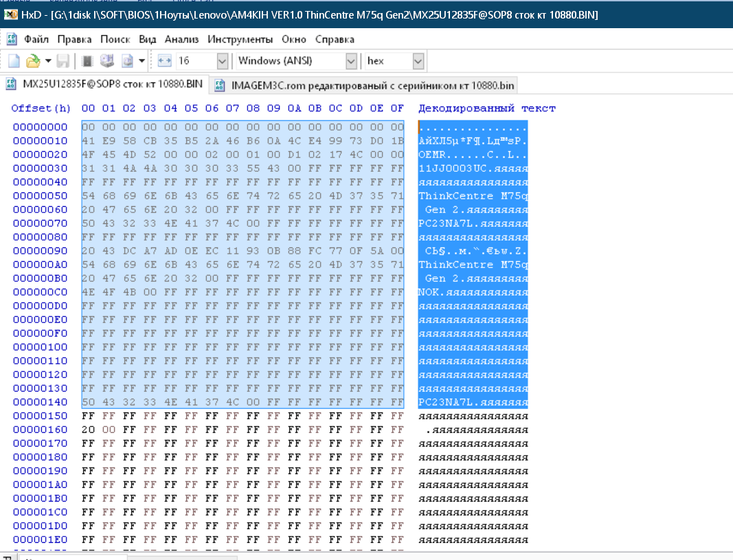Click decoded PC23NA7L text at offset 00000140
The width and height of the screenshot is (733, 560).
pyautogui.click(x=446, y=402)
